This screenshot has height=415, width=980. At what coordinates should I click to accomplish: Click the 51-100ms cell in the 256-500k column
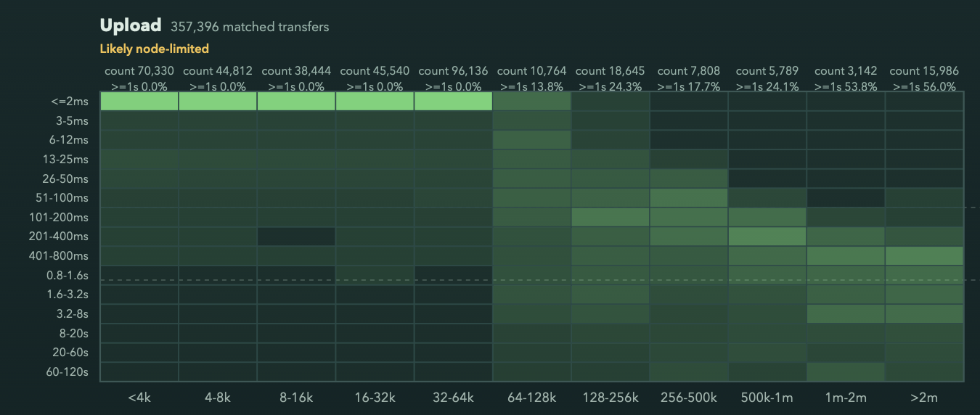point(688,198)
